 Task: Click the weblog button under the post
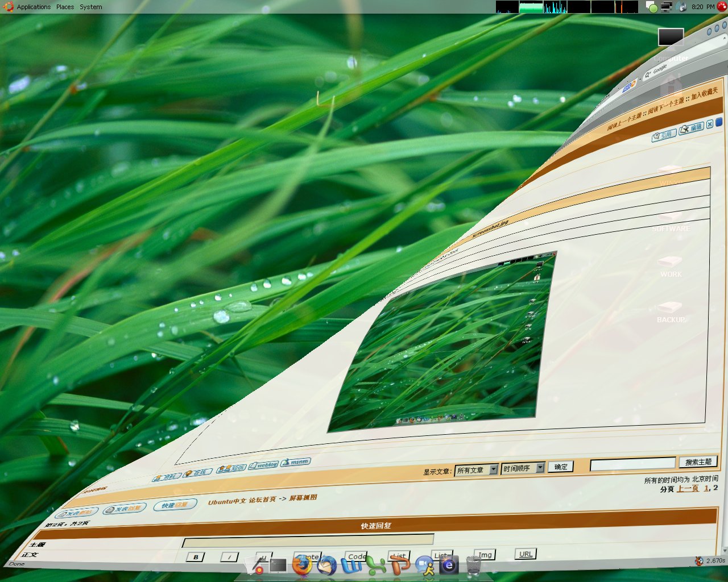[x=263, y=465]
